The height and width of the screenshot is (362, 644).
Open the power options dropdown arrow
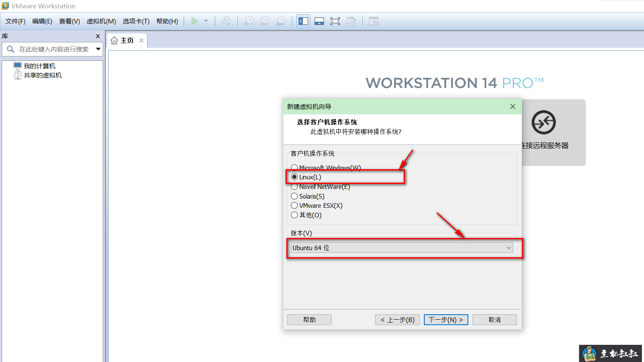pyautogui.click(x=206, y=21)
